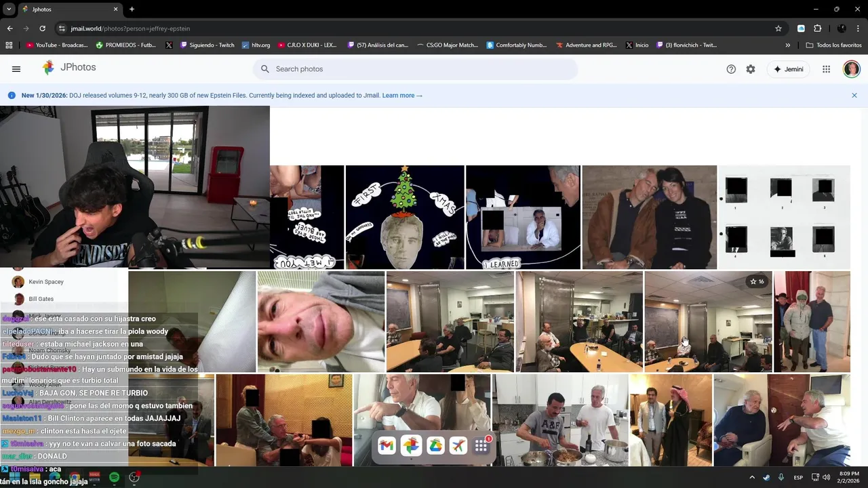The width and height of the screenshot is (868, 488).
Task: Open the 'I MET YOU' illustration thumbnail
Action: click(x=307, y=217)
